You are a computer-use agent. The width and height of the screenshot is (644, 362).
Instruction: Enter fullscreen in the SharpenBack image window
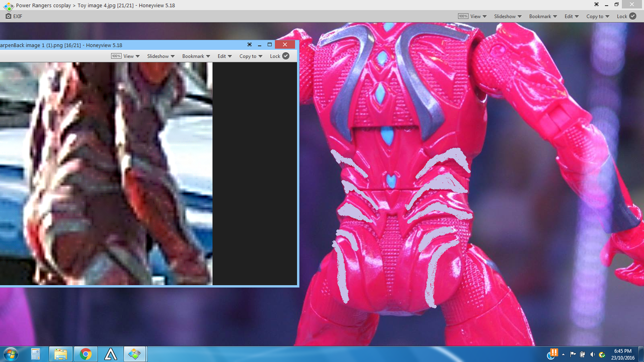(250, 45)
